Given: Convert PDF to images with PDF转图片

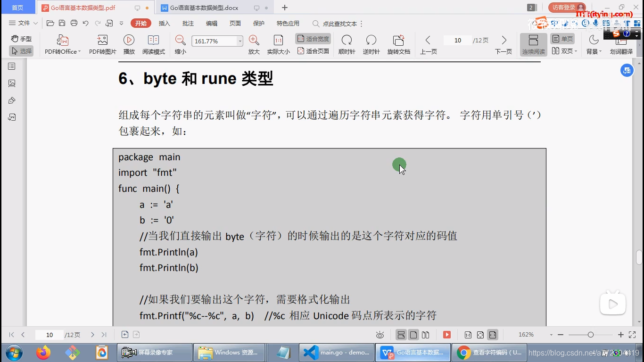Looking at the screenshot, I should [x=102, y=45].
